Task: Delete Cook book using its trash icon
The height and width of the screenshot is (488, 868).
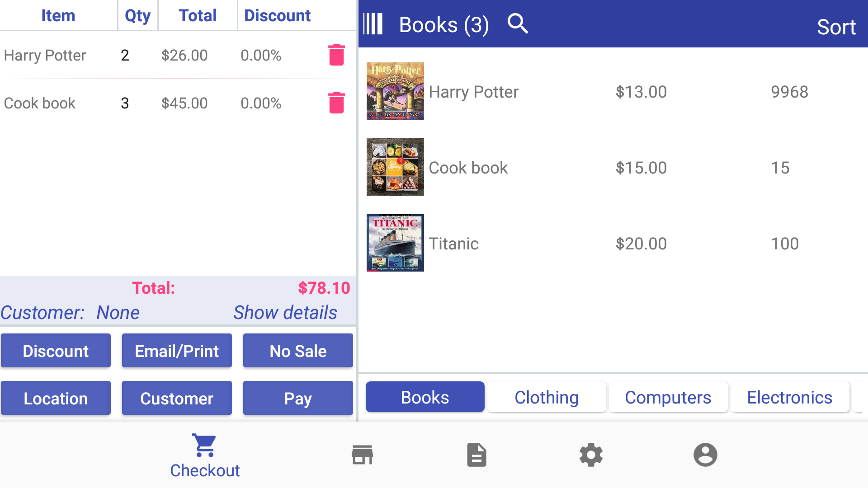Action: point(336,103)
